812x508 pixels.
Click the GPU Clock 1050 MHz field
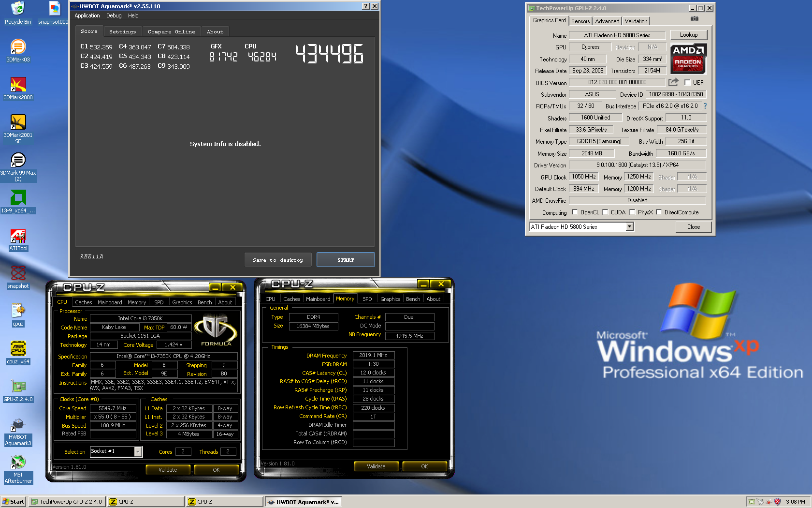584,177
